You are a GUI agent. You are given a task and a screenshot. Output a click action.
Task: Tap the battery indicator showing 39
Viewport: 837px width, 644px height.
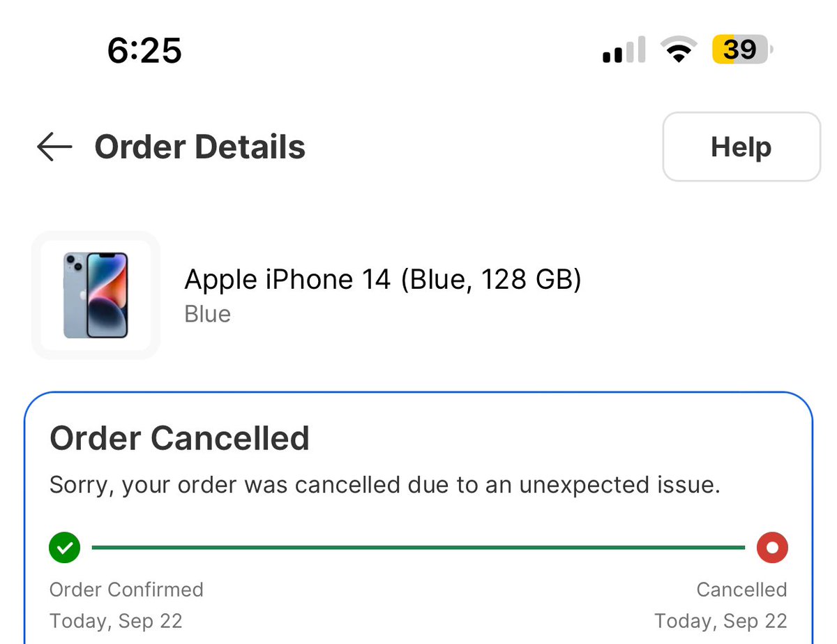742,50
